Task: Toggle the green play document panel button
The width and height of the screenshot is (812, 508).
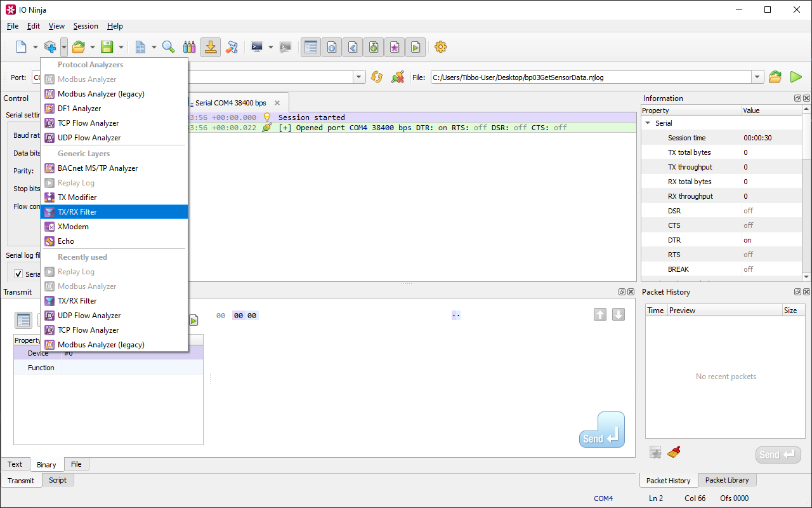Action: [416, 47]
